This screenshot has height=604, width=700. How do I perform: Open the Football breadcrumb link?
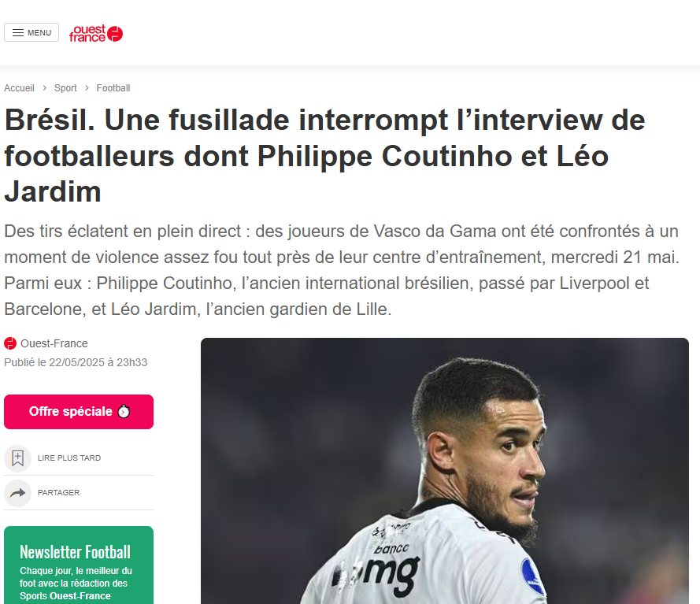(x=113, y=88)
